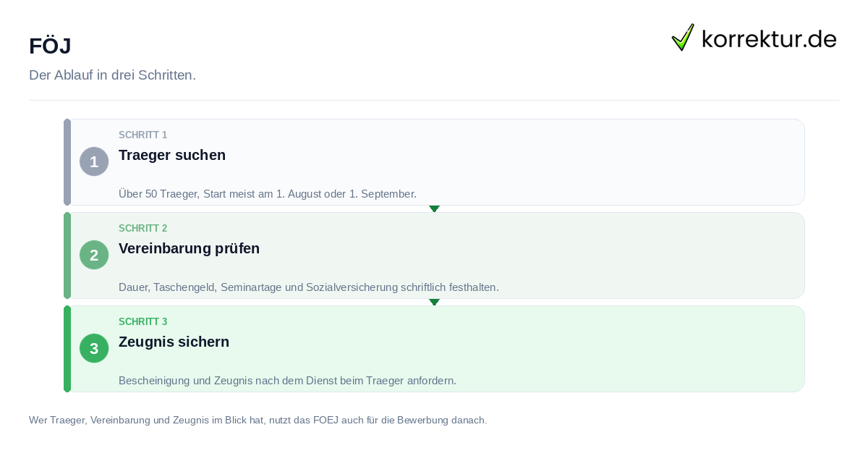Click the arrow between step 1 and 2
Screen dimensions: 868x456
pyautogui.click(x=434, y=208)
